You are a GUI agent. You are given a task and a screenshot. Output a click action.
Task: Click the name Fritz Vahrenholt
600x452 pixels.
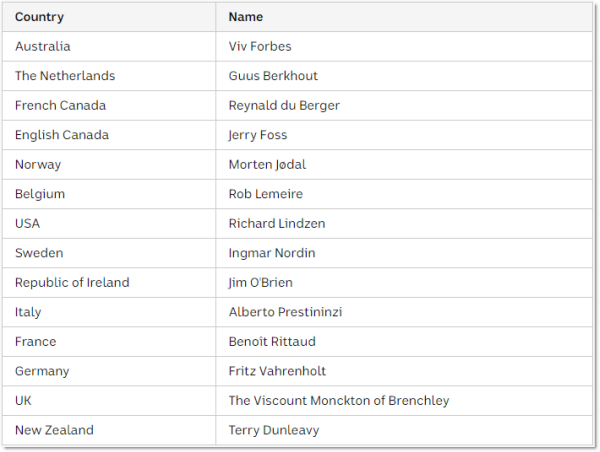276,371
